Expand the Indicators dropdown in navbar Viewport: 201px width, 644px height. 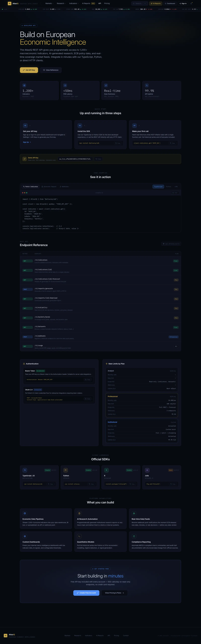click(74, 4)
